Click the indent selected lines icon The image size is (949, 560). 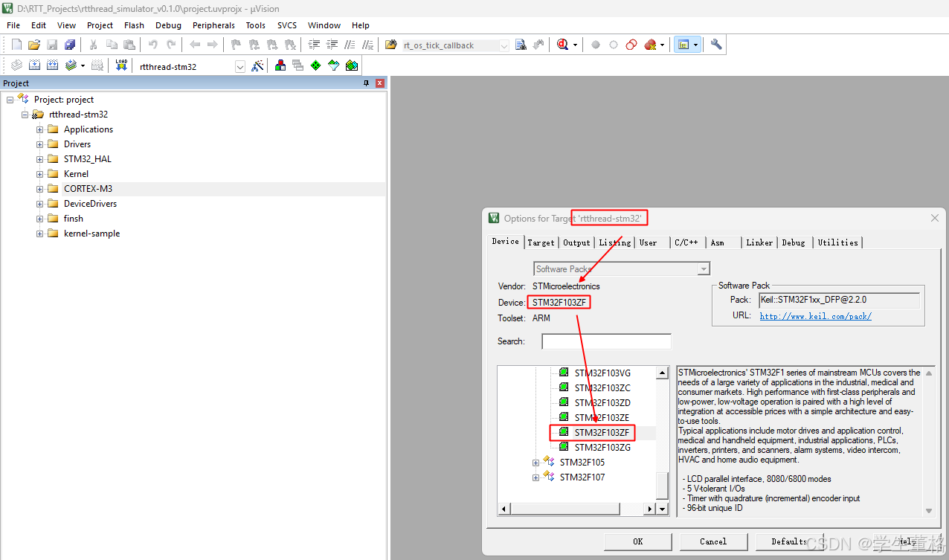pos(314,45)
